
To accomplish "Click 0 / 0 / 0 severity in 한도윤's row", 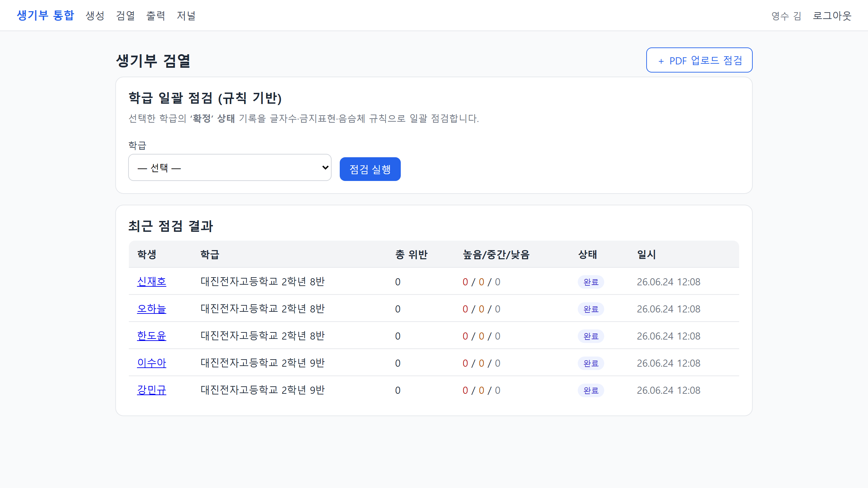I will (x=481, y=336).
